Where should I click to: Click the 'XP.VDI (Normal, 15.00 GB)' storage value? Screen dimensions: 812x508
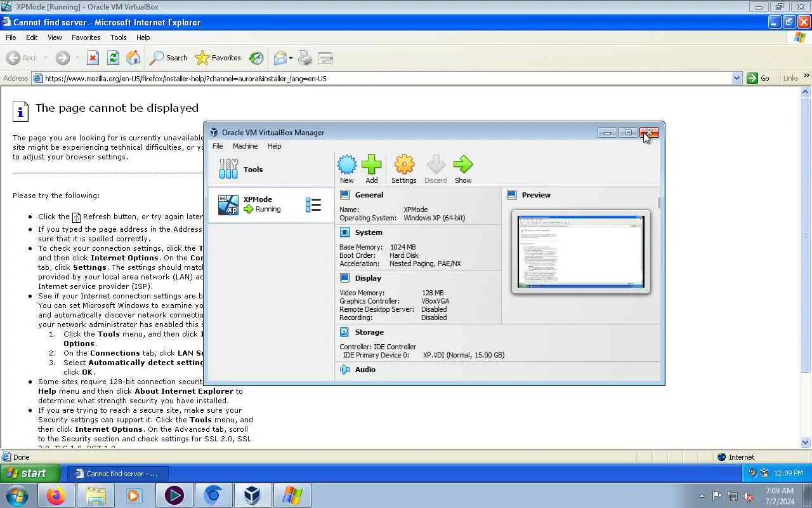[464, 355]
